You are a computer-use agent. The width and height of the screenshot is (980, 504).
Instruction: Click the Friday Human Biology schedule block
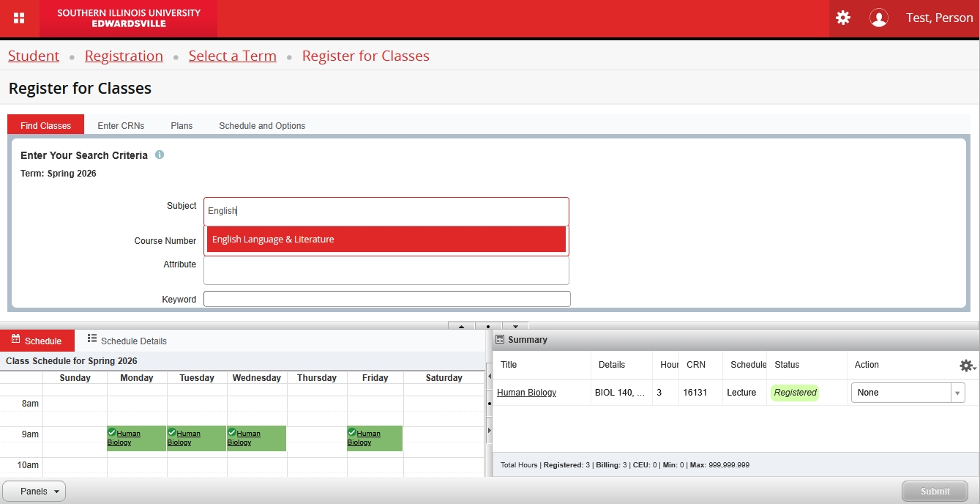(x=375, y=438)
